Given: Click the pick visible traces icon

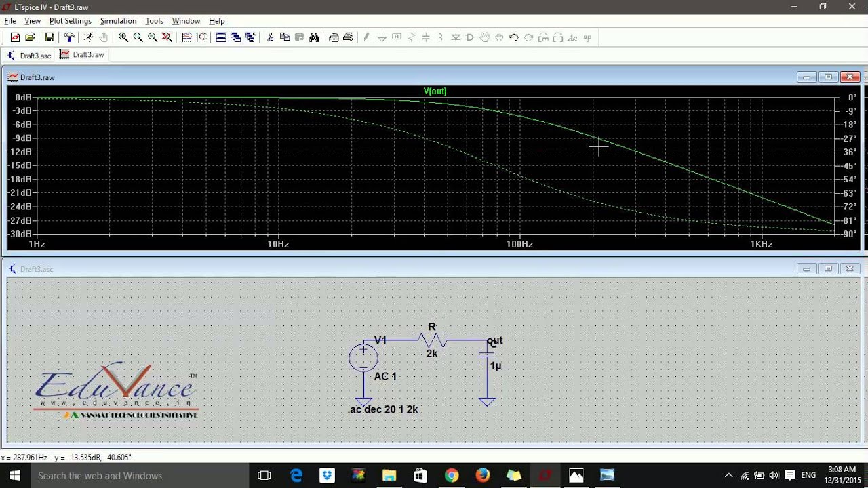Looking at the screenshot, I should coord(201,37).
